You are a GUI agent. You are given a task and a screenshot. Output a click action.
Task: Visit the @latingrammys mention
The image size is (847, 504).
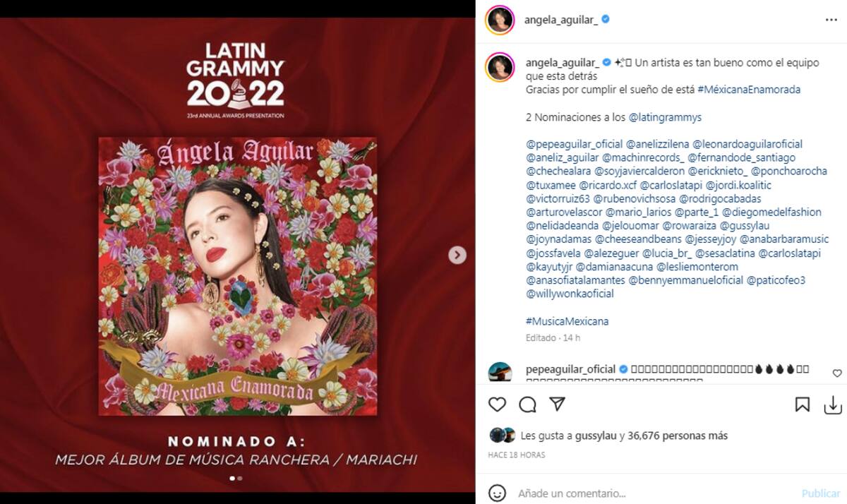(x=665, y=117)
